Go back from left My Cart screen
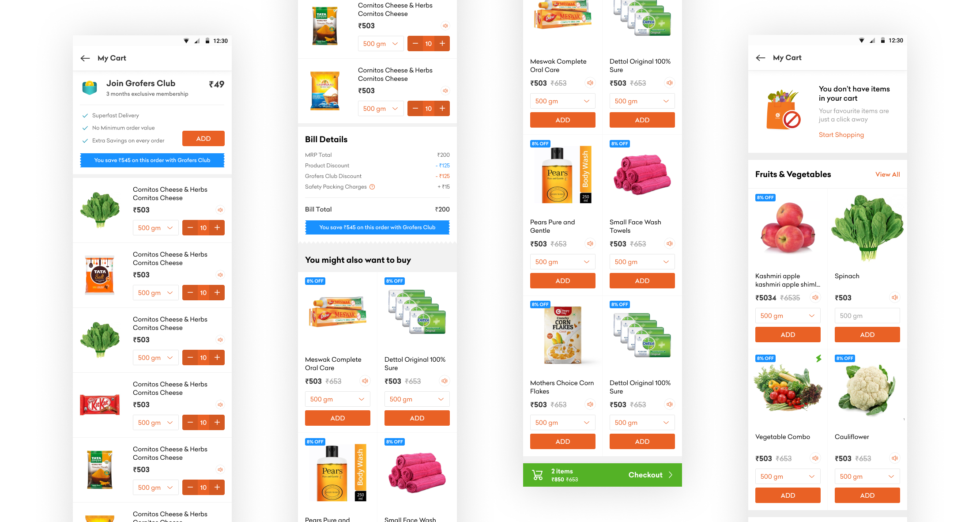980x522 pixels. pos(85,58)
